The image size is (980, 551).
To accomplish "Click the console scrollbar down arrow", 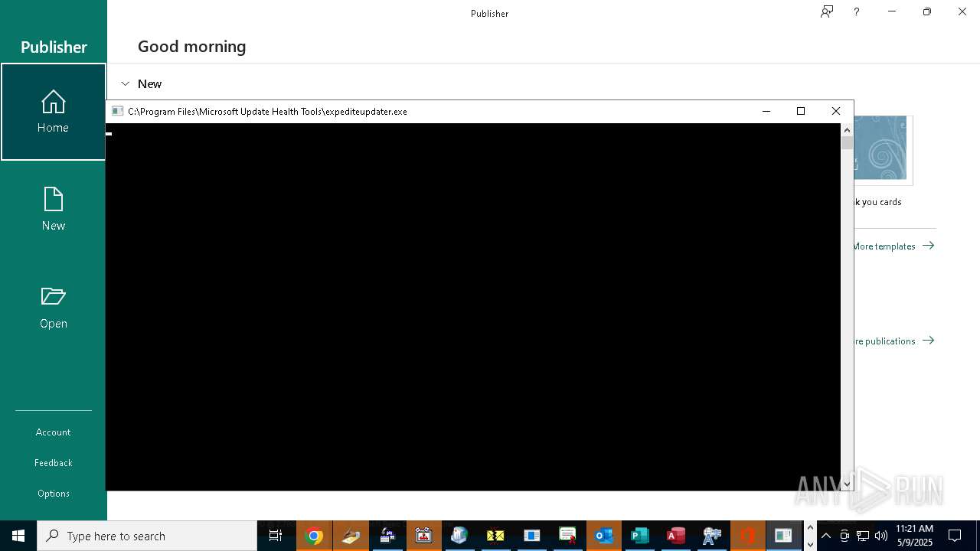I will tap(847, 484).
